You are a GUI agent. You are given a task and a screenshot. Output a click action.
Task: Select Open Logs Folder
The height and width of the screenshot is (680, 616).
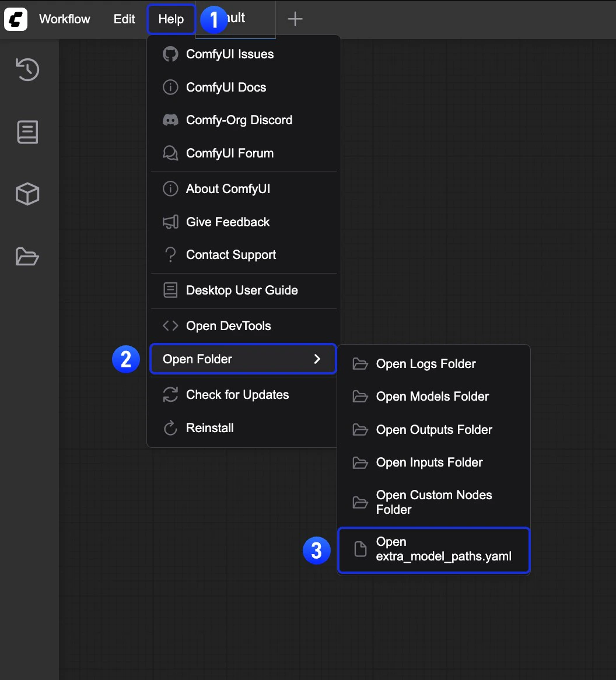(433, 364)
